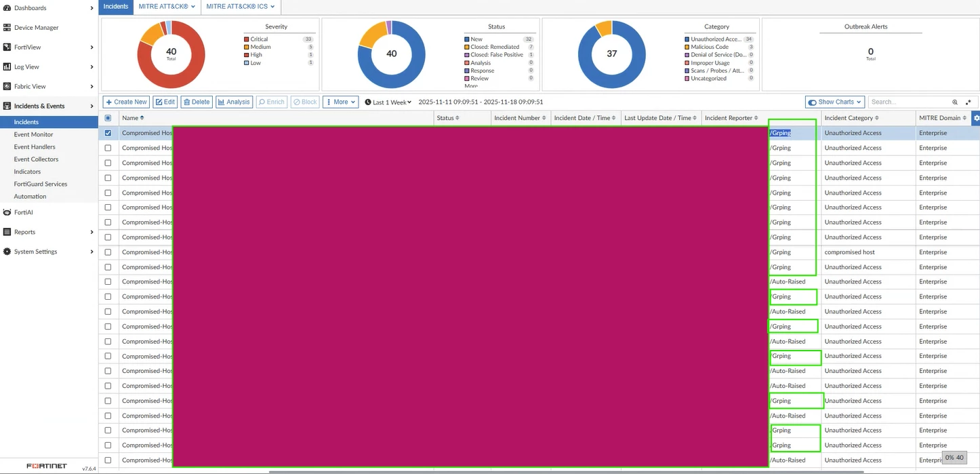The height and width of the screenshot is (474, 980).
Task: Click the Create New plus button
Action: [126, 102]
